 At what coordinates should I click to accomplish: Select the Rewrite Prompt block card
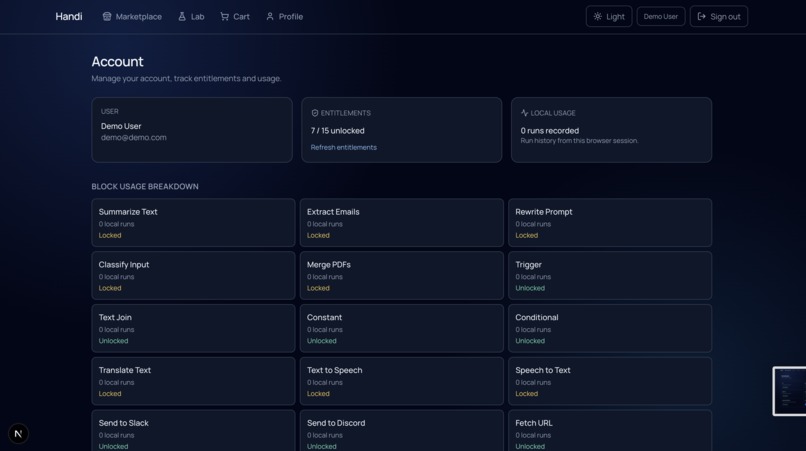[610, 223]
